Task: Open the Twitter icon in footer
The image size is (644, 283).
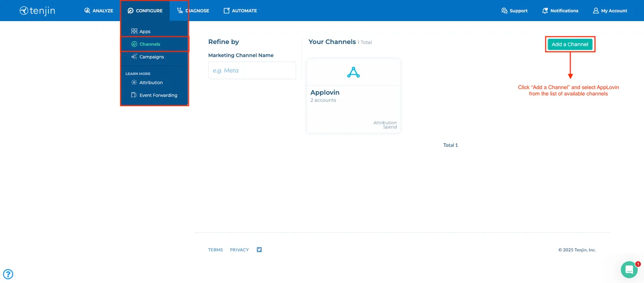Action: 259,249
